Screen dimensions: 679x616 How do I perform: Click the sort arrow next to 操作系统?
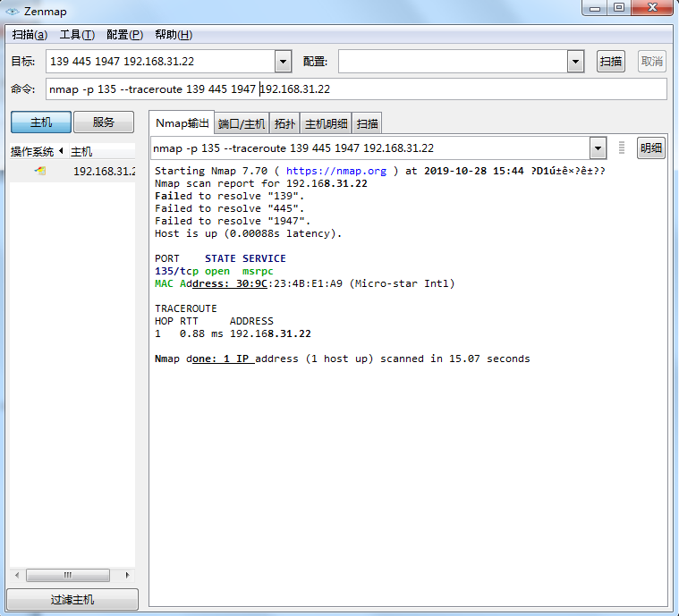pos(61,150)
